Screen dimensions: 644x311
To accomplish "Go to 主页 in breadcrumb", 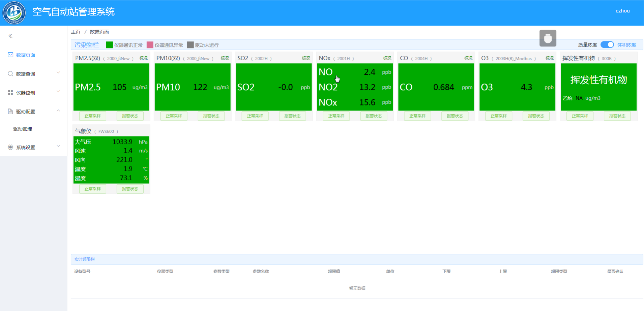I will [x=76, y=32].
